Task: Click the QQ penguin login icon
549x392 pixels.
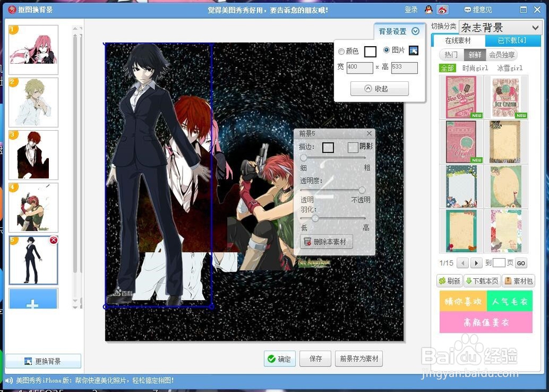Action: tap(429, 10)
